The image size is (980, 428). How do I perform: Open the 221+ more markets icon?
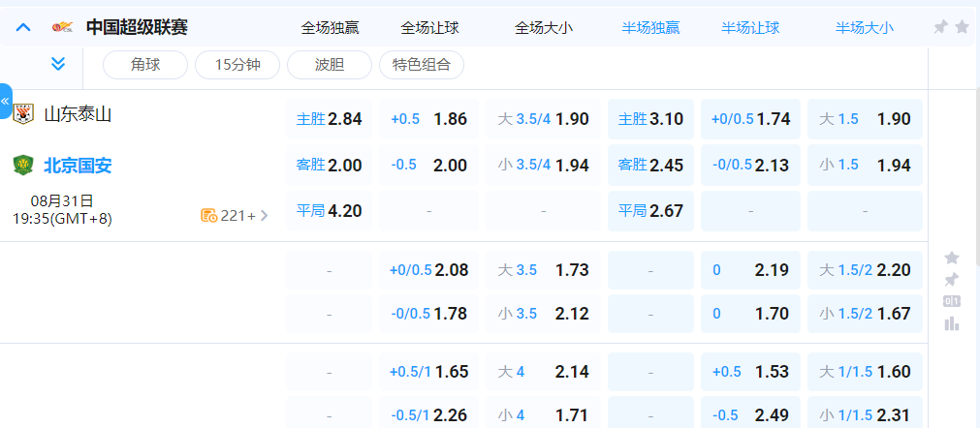coord(209,215)
